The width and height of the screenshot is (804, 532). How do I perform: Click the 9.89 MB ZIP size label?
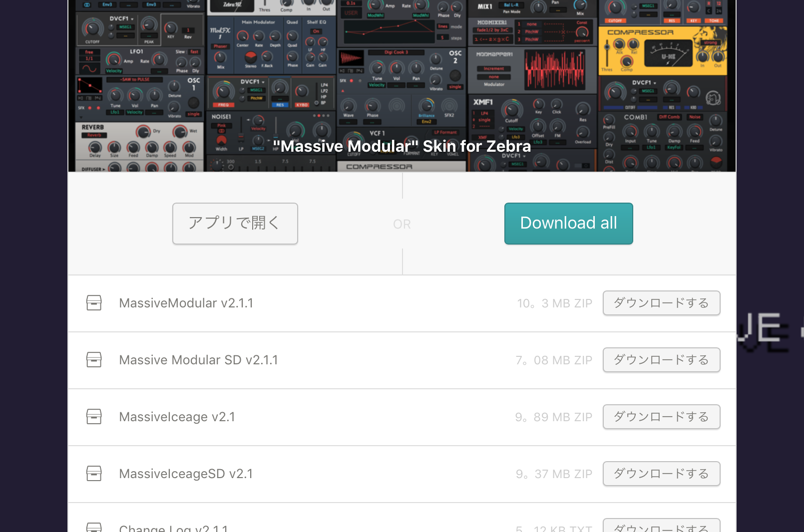554,417
